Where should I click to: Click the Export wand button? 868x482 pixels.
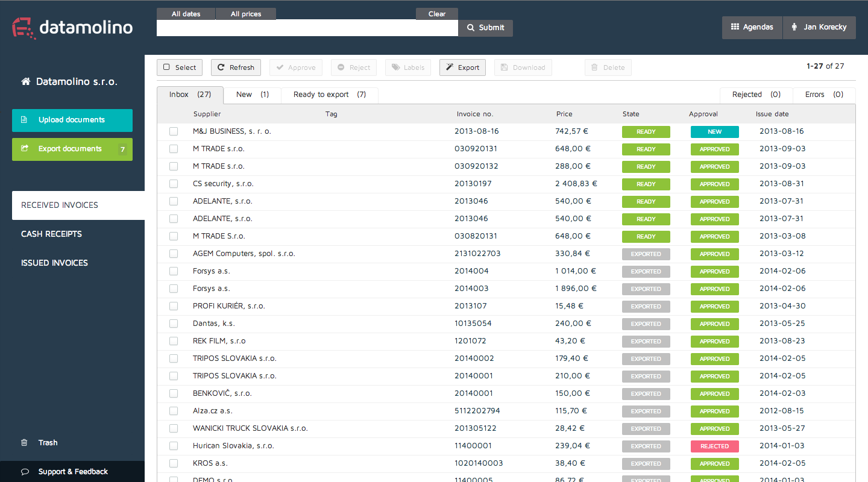pos(462,67)
